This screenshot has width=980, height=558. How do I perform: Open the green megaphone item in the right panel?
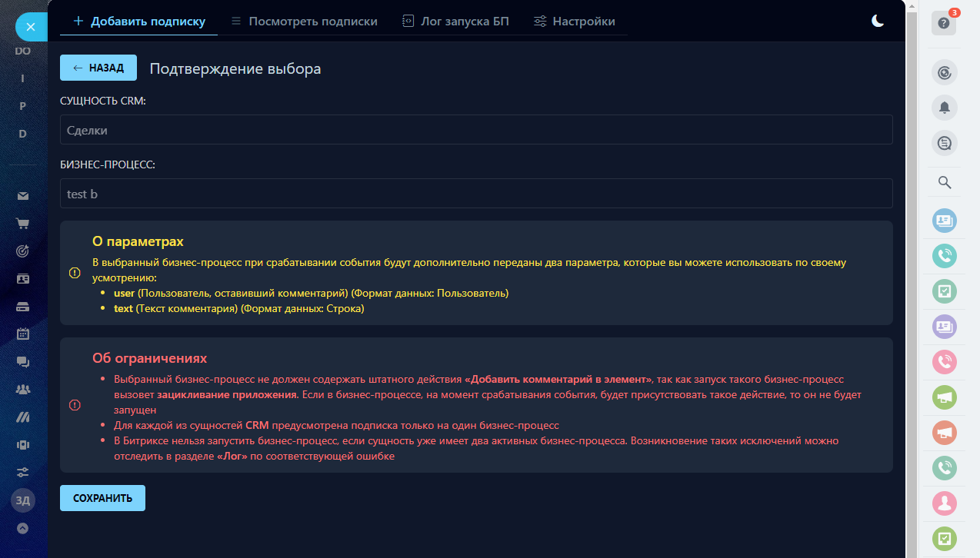coord(944,397)
